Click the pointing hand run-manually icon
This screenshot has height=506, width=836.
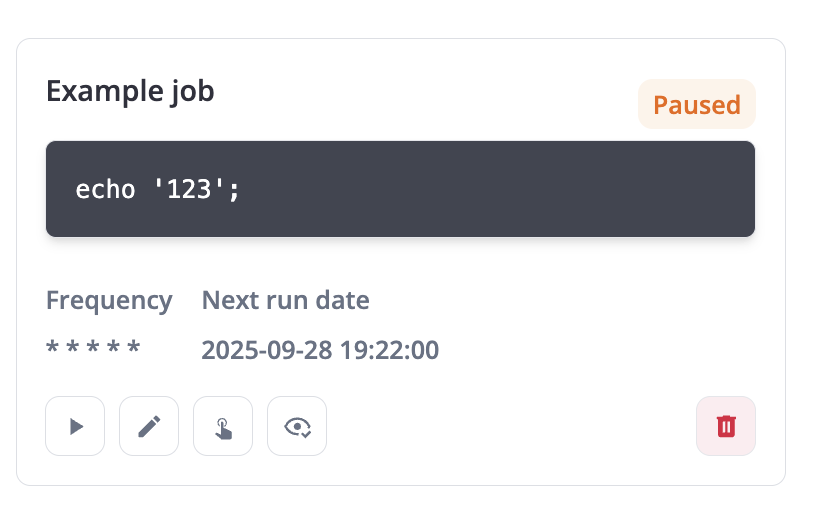223,427
